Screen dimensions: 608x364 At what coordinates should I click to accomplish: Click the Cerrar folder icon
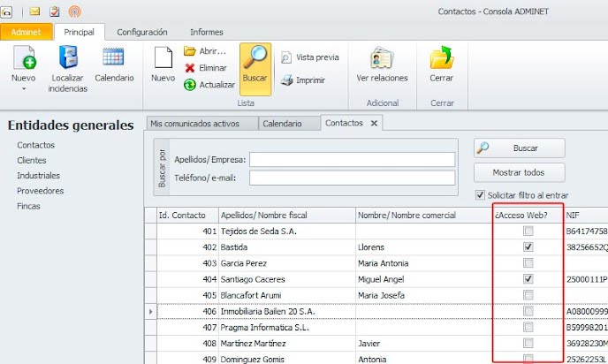tap(441, 58)
